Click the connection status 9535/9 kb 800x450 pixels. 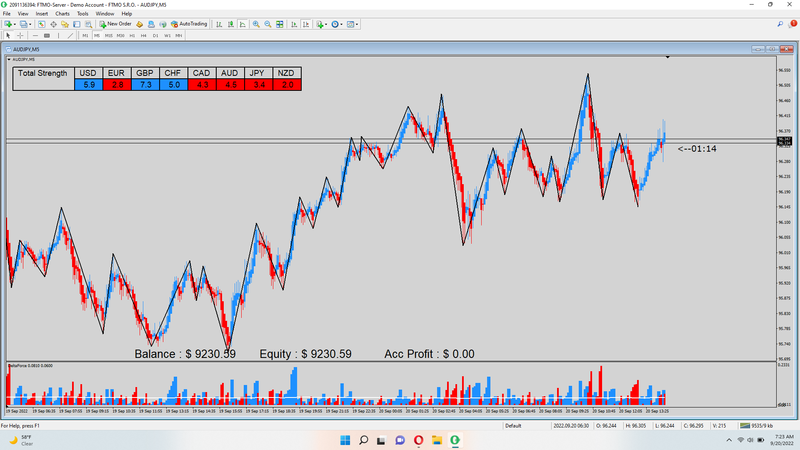tap(757, 426)
